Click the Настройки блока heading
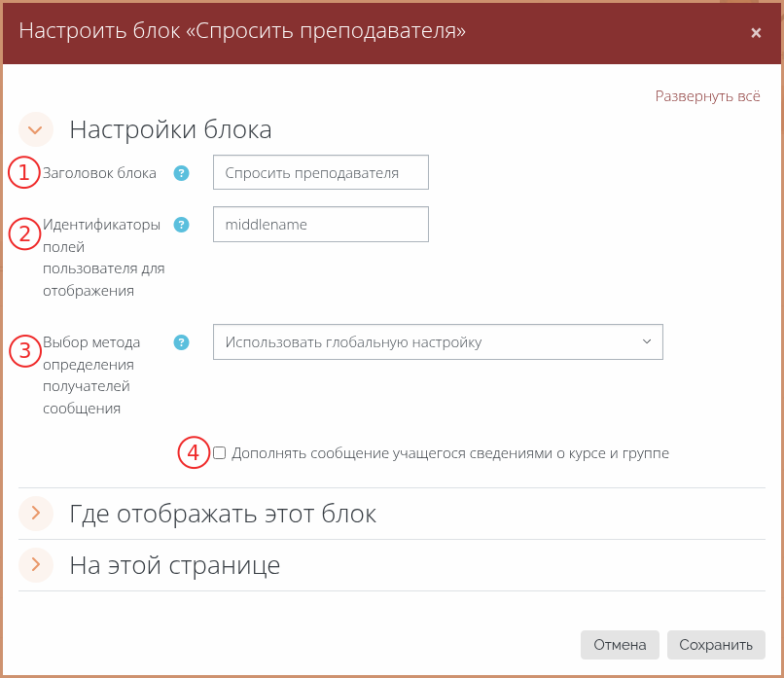The image size is (784, 678). (x=170, y=129)
